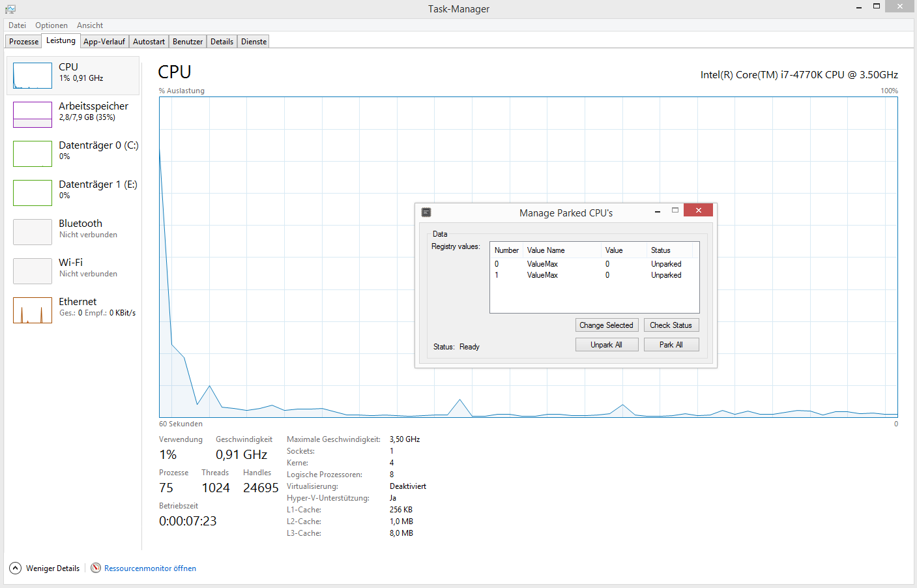Click the Status: Ready label in dialog
The width and height of the screenshot is (917, 588).
tap(456, 347)
